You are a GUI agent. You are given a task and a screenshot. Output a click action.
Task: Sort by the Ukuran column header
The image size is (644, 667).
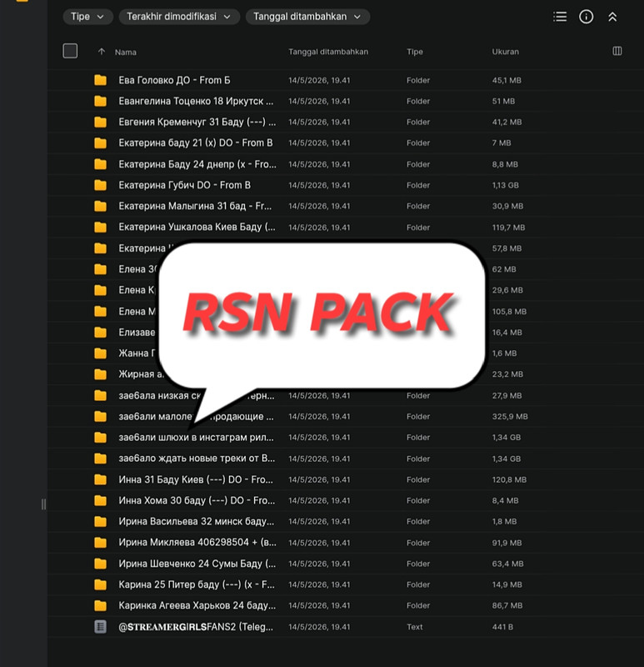(x=506, y=52)
